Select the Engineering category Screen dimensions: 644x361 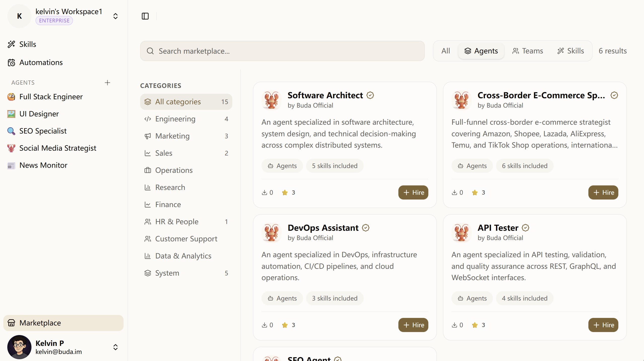point(175,119)
